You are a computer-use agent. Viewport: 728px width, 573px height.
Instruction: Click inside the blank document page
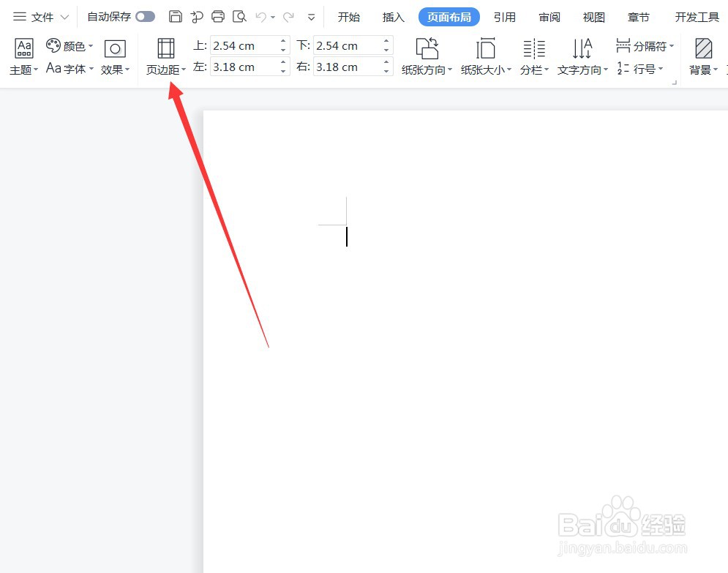(x=465, y=341)
